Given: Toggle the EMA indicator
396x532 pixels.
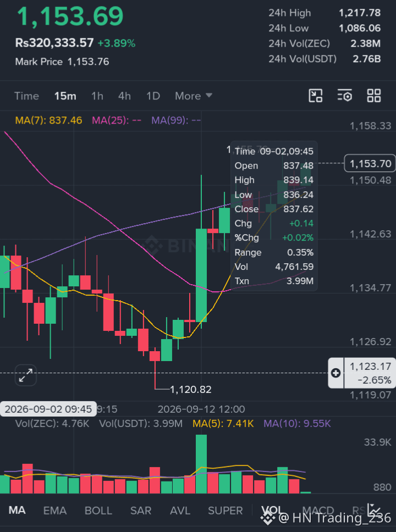Looking at the screenshot, I should (x=54, y=510).
